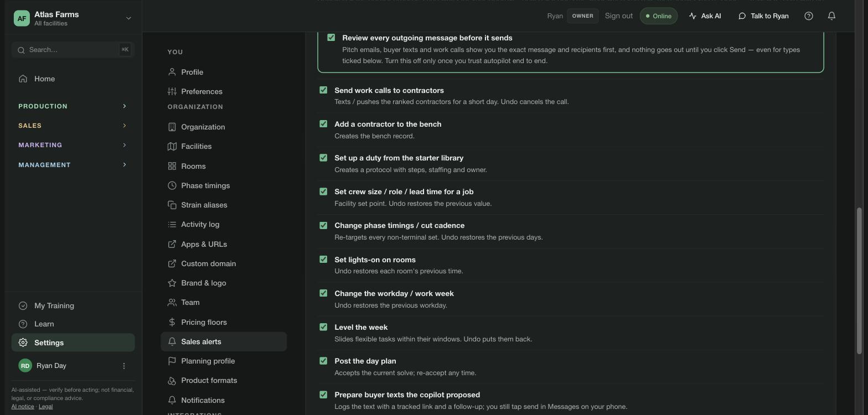The height and width of the screenshot is (415, 868).
Task: Open the Legal link
Action: (46, 406)
